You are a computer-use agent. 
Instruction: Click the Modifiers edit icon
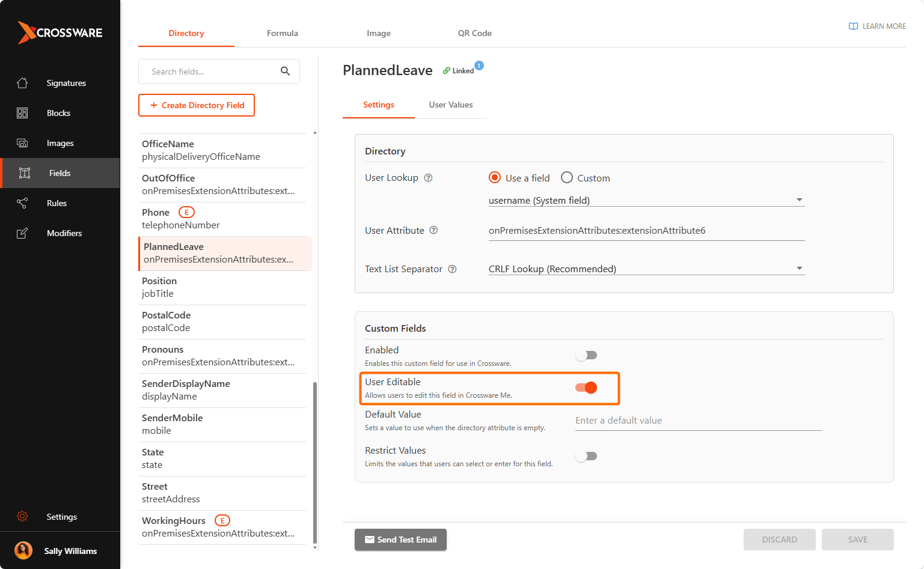pyautogui.click(x=22, y=233)
